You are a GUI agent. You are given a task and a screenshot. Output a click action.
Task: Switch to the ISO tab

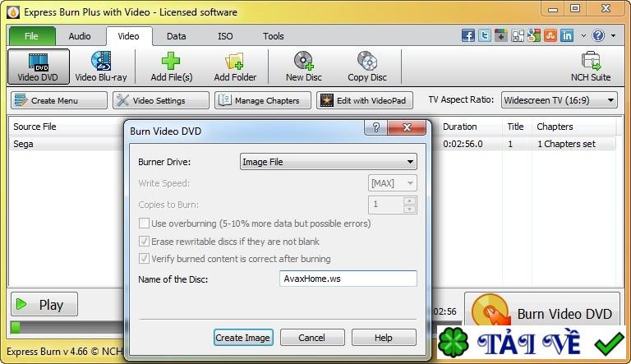pos(225,36)
